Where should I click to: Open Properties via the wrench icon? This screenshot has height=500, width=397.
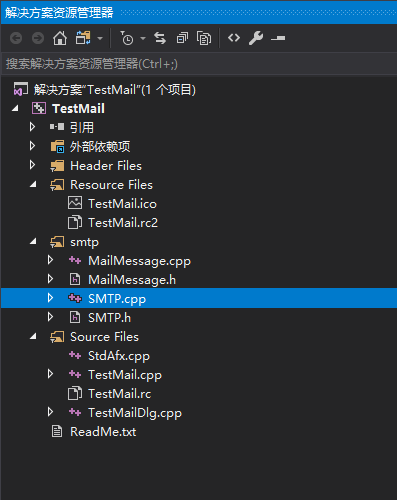coord(256,38)
